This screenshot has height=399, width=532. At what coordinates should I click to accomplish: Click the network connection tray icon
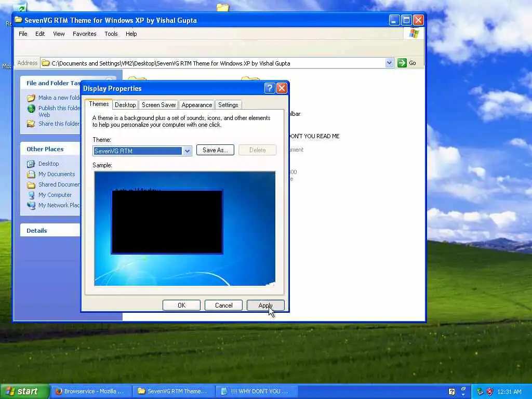[x=480, y=392]
